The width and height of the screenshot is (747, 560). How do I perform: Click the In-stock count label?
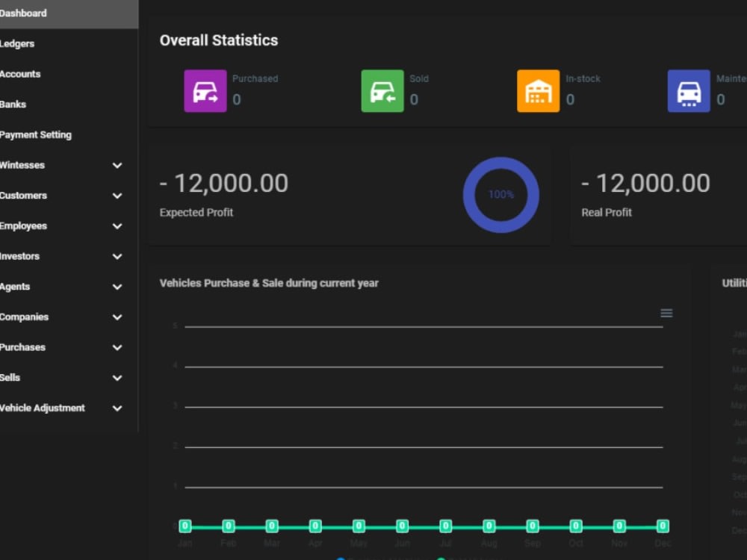570,99
